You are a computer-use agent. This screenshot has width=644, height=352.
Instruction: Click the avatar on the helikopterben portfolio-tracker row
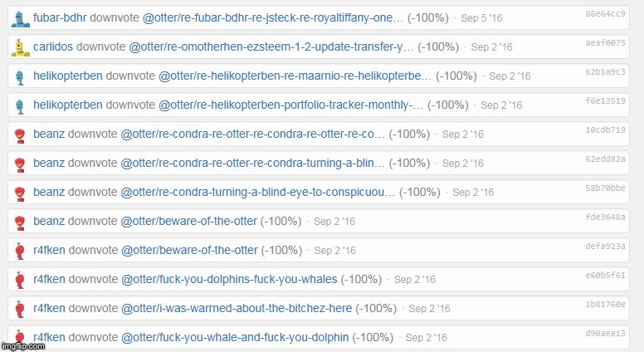[x=20, y=106]
